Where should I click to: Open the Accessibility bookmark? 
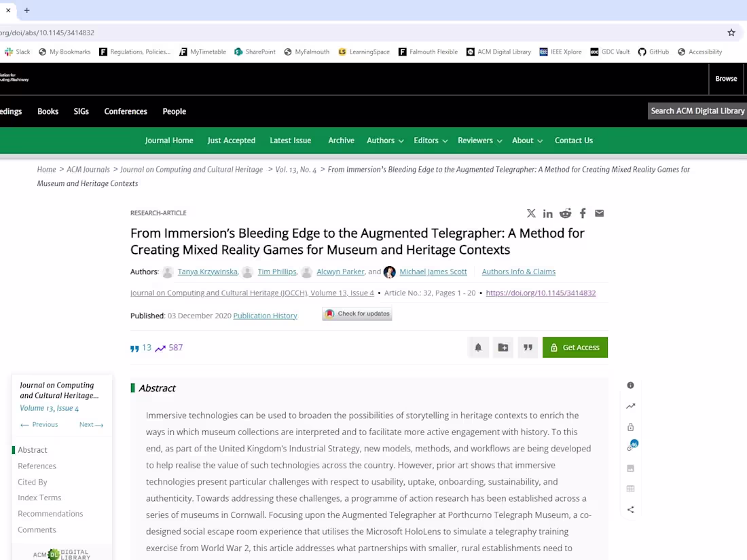700,52
